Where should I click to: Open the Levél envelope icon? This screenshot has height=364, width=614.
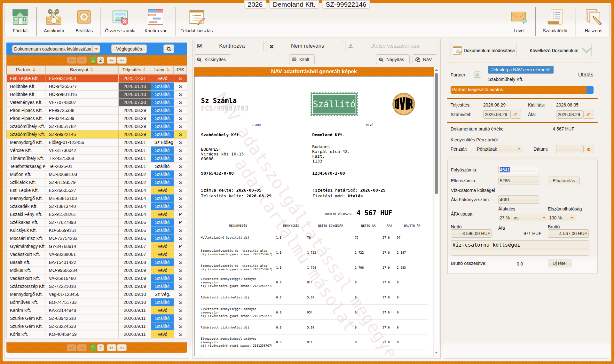click(x=519, y=17)
